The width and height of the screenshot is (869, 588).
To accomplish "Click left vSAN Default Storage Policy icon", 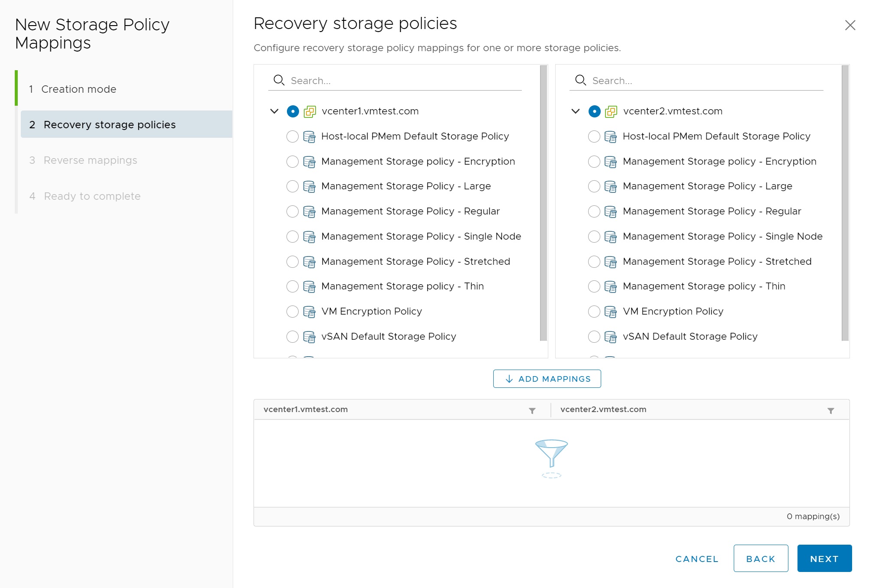I will (309, 337).
